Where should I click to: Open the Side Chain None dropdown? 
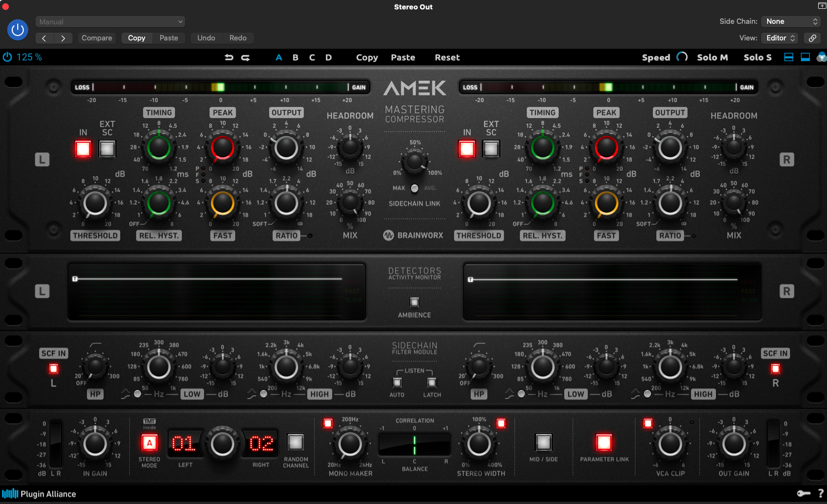point(791,21)
